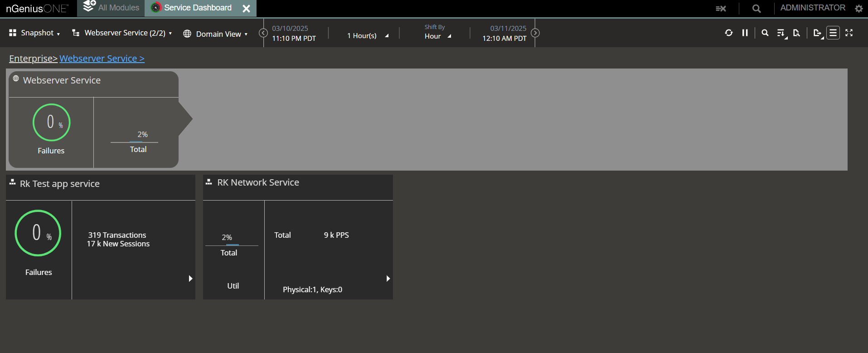Refresh the dashboard with circular arrows icon
Viewport: 868px width, 353px height.
[x=728, y=33]
